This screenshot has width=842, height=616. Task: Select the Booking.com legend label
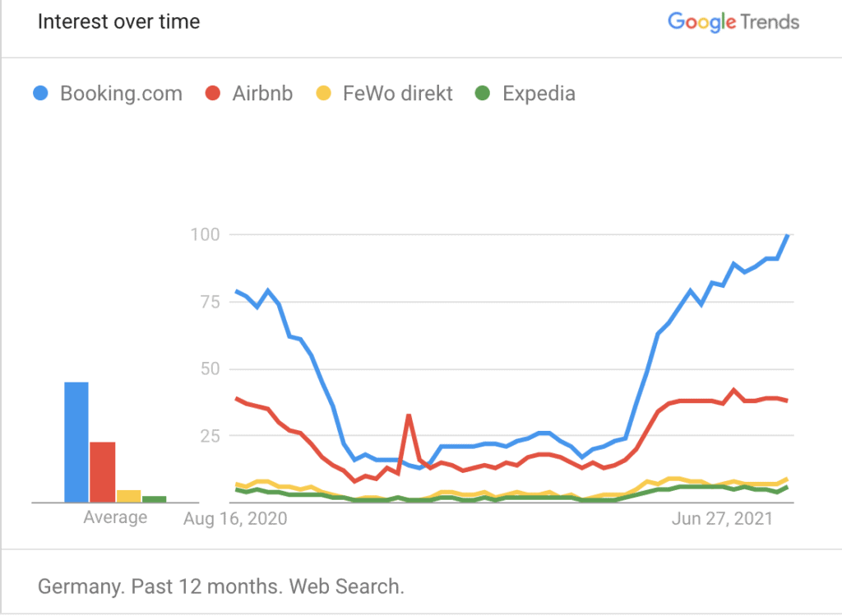(122, 94)
